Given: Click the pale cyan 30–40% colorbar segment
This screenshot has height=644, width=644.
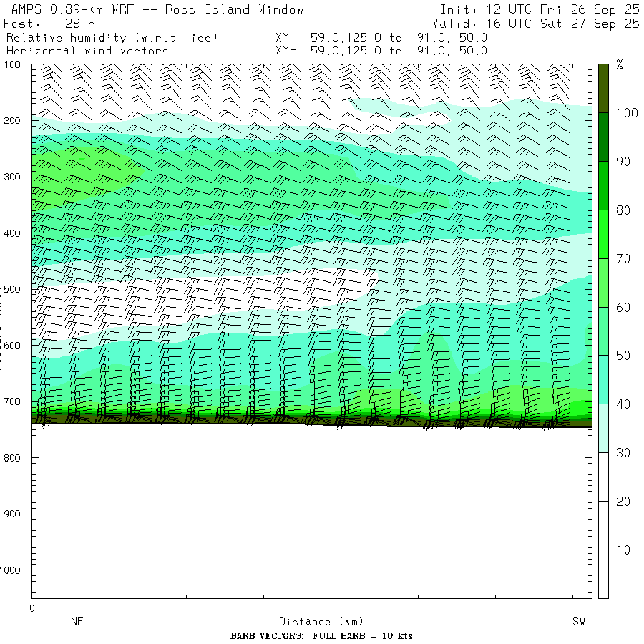Looking at the screenshot, I should click(603, 428).
